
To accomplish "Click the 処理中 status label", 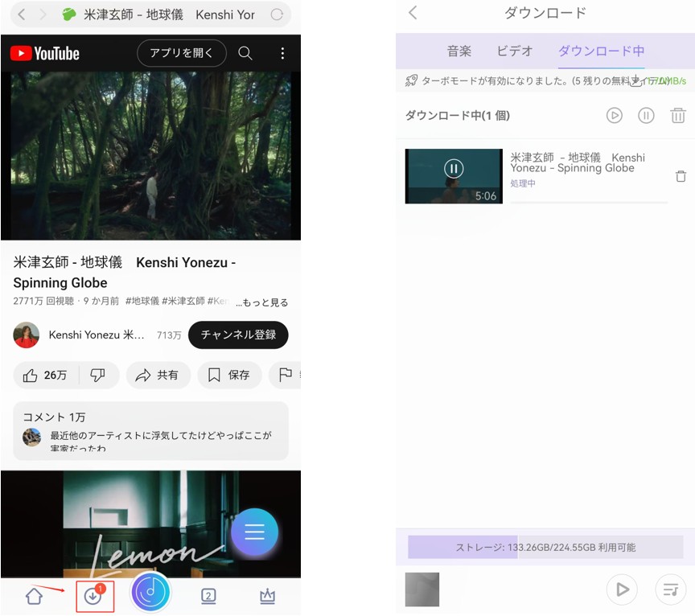I will click(523, 183).
